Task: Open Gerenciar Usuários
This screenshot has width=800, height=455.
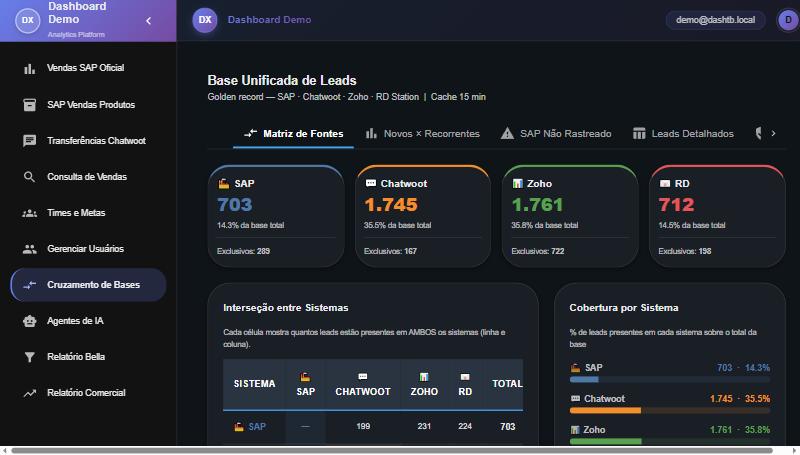Action: coord(88,249)
